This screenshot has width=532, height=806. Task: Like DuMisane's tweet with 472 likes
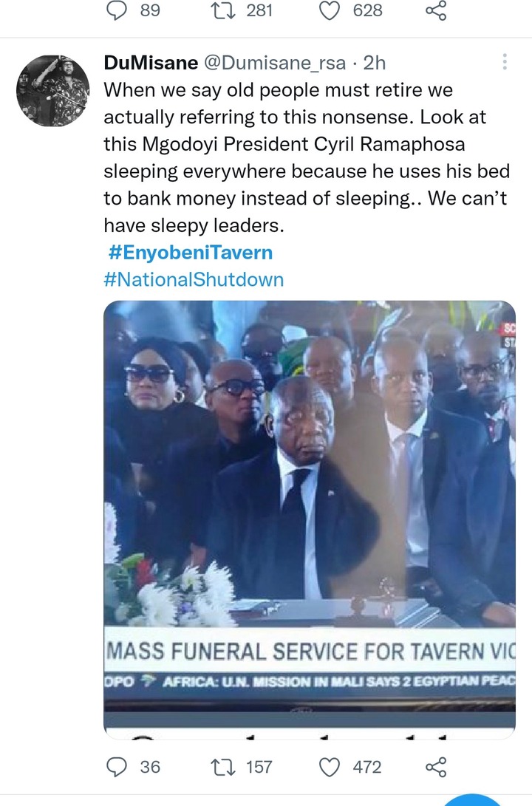click(x=329, y=767)
